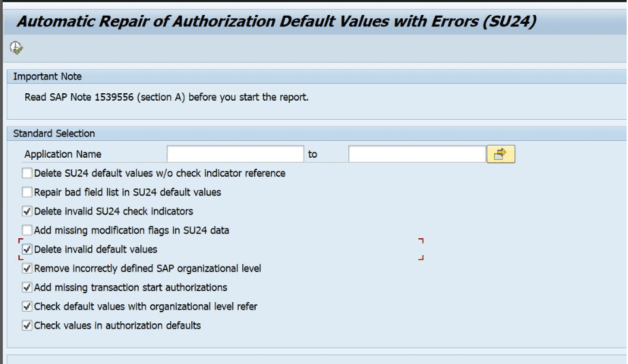Click the empty panel below Standard Selection

click(x=313, y=359)
